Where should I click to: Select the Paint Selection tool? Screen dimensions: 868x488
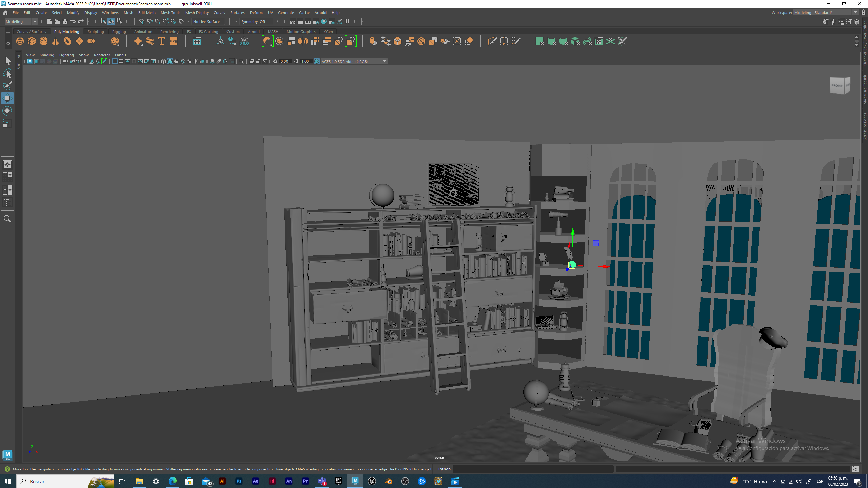pos(7,86)
